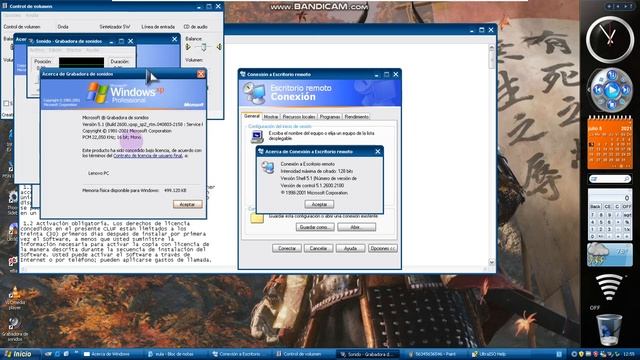This screenshot has width=640, height=360.
Task: Switch to the Mostrar tab
Action: tap(271, 117)
